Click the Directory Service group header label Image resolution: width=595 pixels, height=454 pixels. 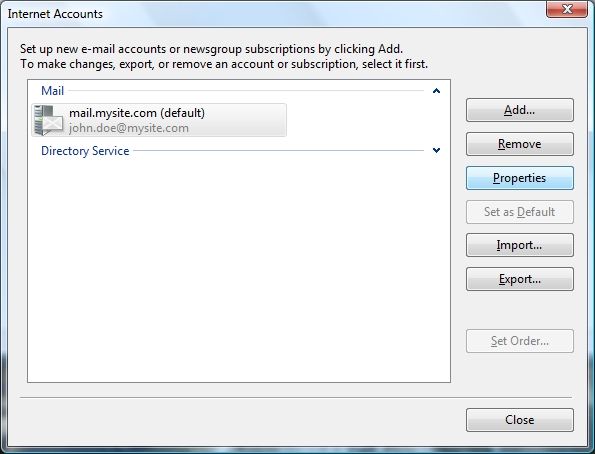pyautogui.click(x=85, y=151)
